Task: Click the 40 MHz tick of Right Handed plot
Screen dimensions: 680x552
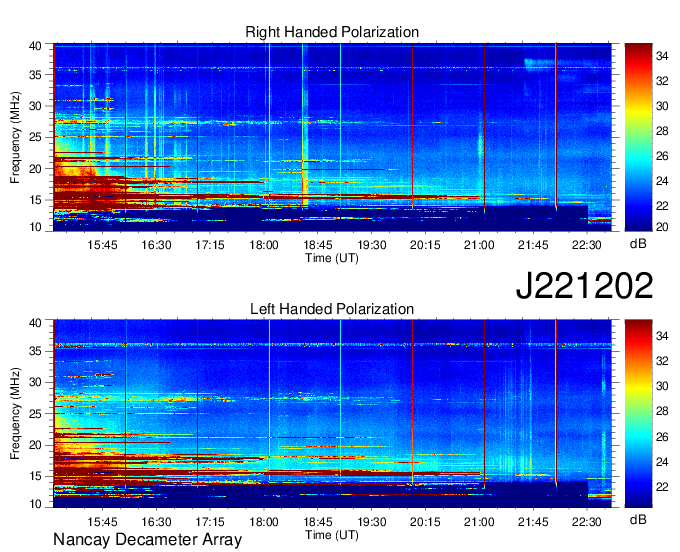Action: point(36,46)
